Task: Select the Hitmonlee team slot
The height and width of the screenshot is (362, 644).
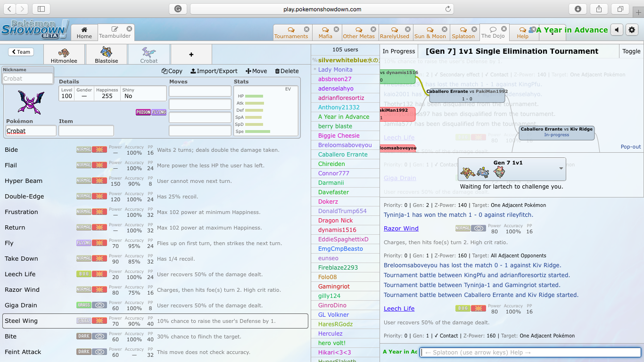Action: [x=64, y=54]
